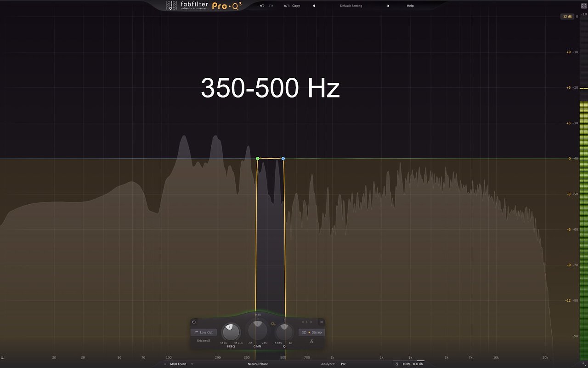The width and height of the screenshot is (588, 368).
Task: Select the green EQ band dot
Action: coord(258,158)
